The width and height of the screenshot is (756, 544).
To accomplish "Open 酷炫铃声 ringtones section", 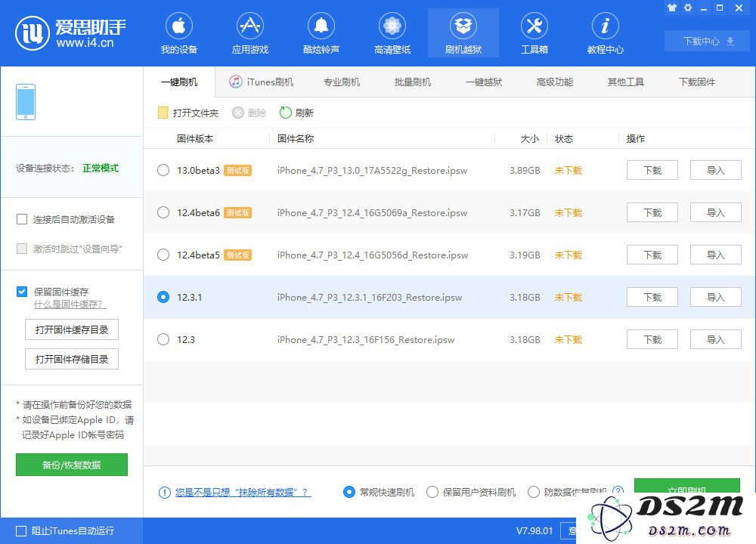I will [321, 32].
